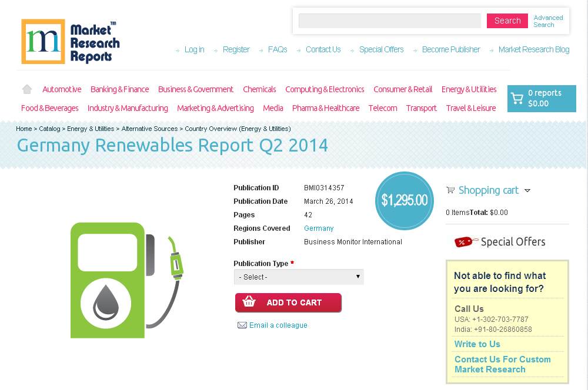The image size is (588, 390).
Task: Click the Search button
Action: [507, 21]
